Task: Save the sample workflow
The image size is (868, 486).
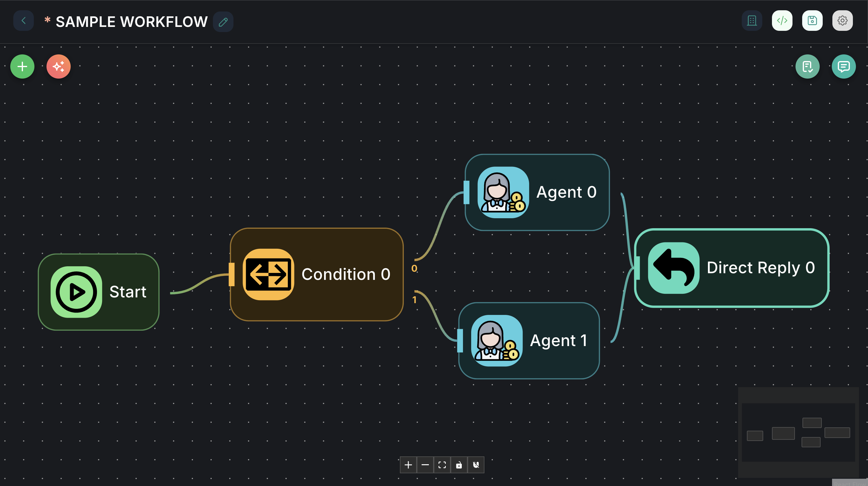Action: [812, 21]
